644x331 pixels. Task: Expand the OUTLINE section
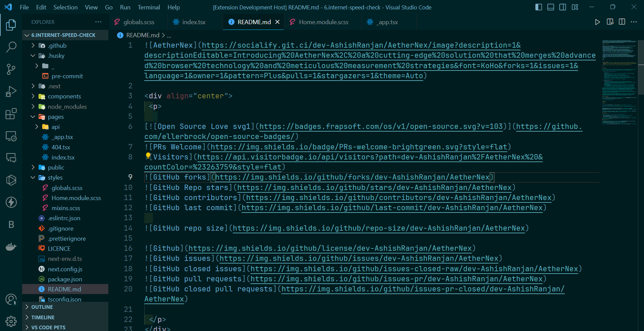point(65,307)
